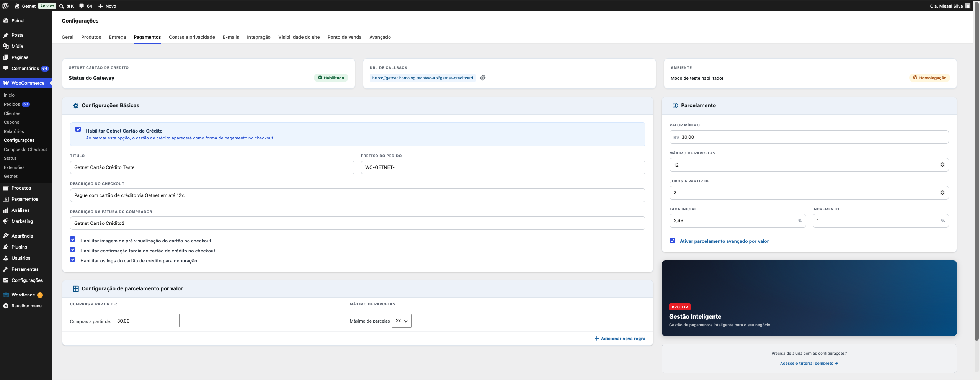
Task: Open the callback URL link
Action: pyautogui.click(x=423, y=78)
